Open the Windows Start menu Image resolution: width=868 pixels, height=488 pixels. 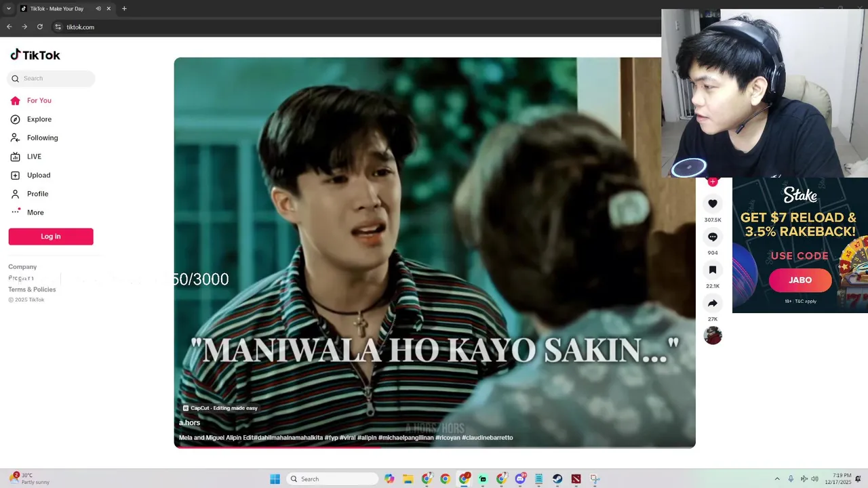(x=275, y=479)
